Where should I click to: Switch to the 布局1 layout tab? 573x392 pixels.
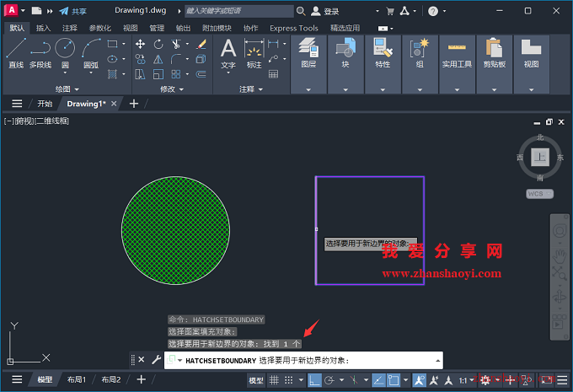point(76,379)
